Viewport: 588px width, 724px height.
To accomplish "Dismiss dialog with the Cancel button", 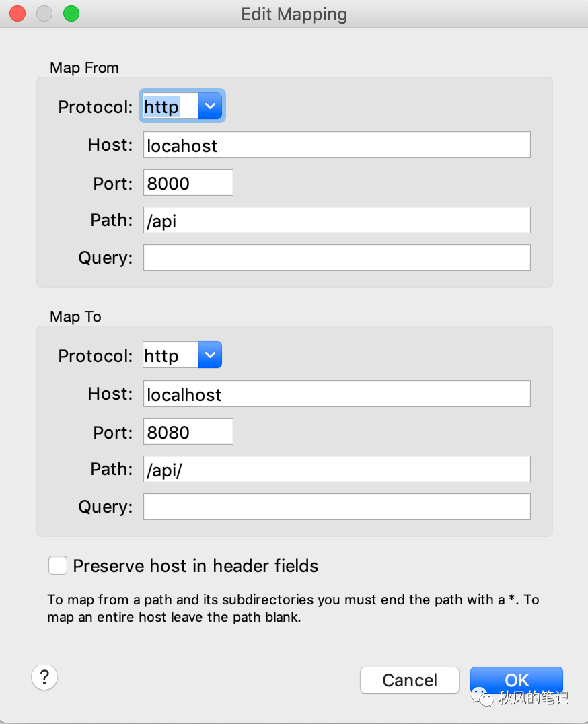I will 410,680.
